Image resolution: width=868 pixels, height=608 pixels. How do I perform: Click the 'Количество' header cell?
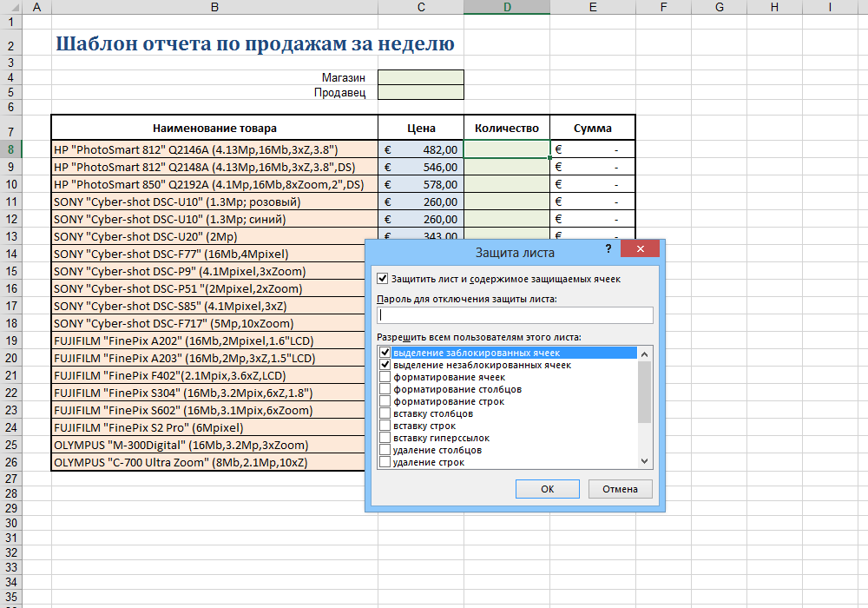tap(507, 128)
